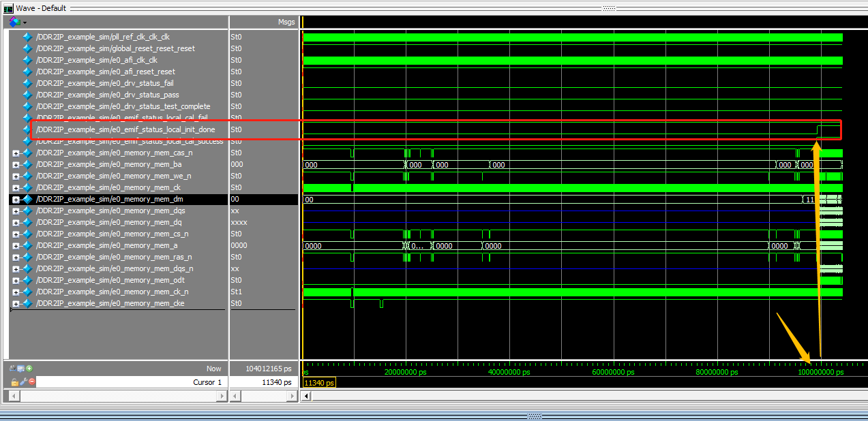This screenshot has height=421, width=868.
Task: Open cursor properties with the wrench icon
Action: click(23, 381)
